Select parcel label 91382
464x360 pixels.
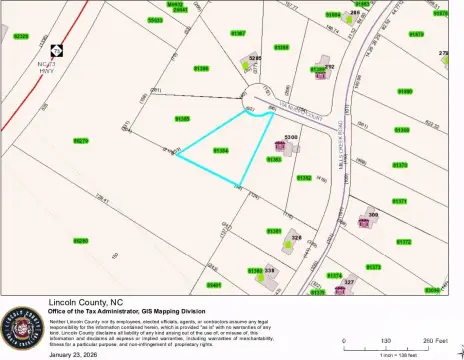[x=304, y=178]
